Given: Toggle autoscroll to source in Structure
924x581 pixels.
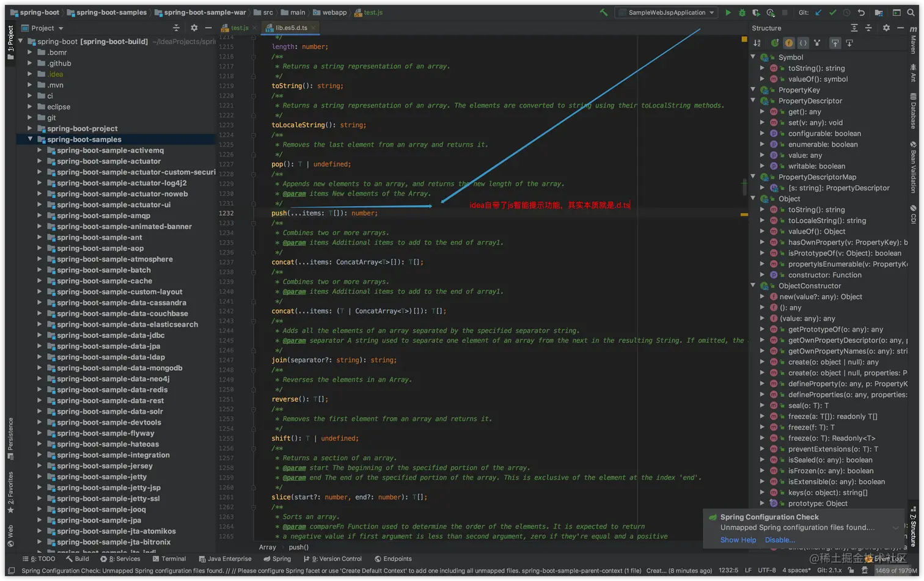Looking at the screenshot, I should pyautogui.click(x=835, y=43).
